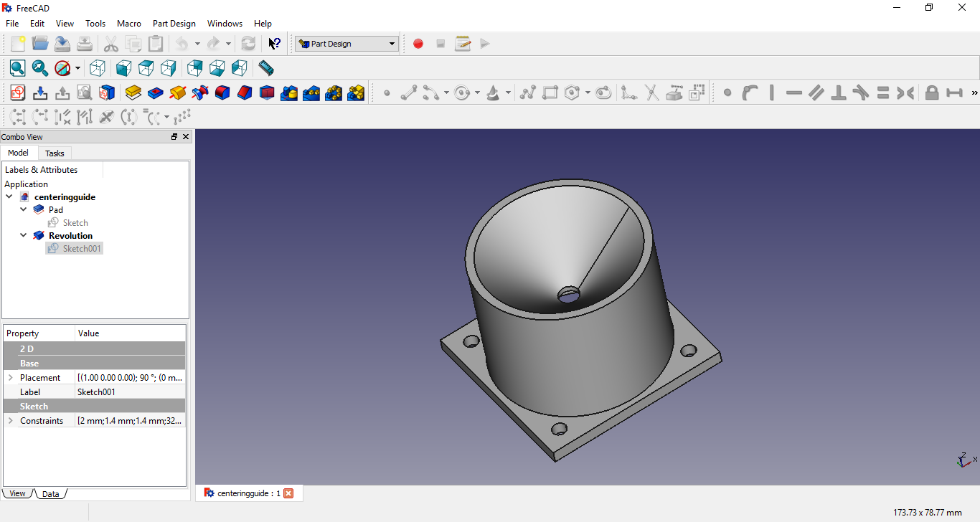Switch to the Tasks tab

tap(55, 153)
